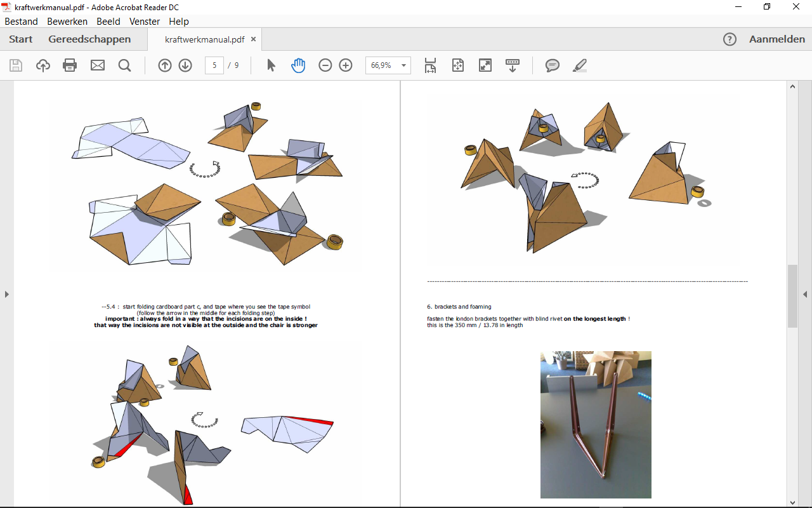812x508 pixels.
Task: Click the Save file icon
Action: tap(16, 65)
